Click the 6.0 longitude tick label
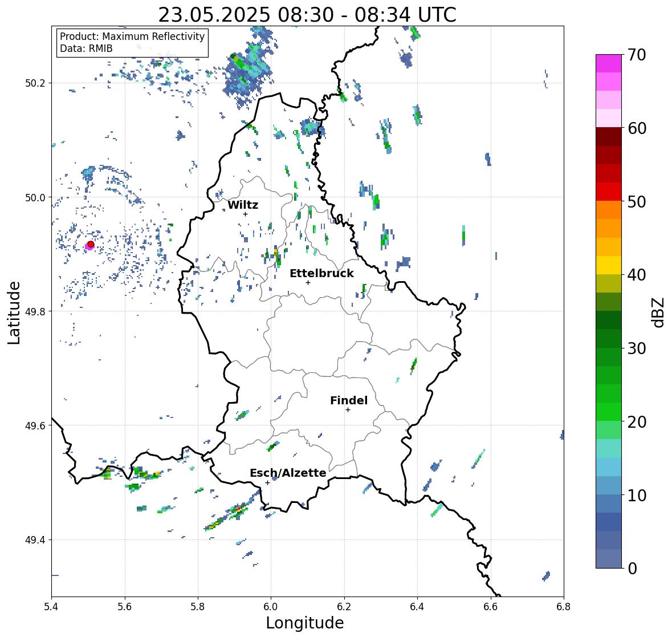 271,606
